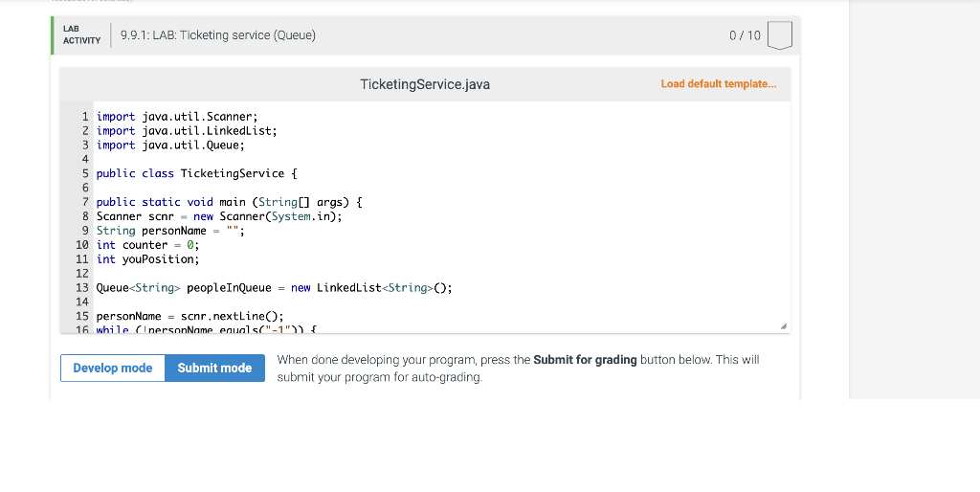The width and height of the screenshot is (980, 492).
Task: Click the editor resize grip corner handle
Action: tap(784, 326)
